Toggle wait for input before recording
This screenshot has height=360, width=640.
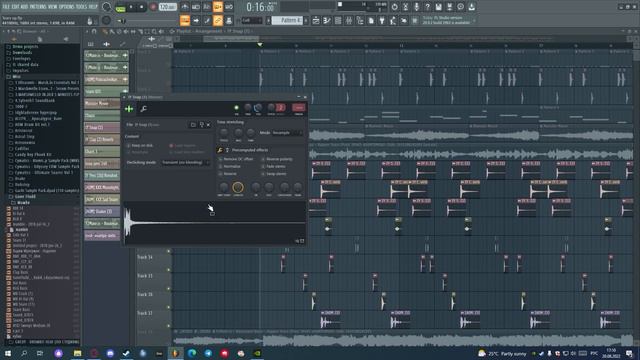[196, 7]
